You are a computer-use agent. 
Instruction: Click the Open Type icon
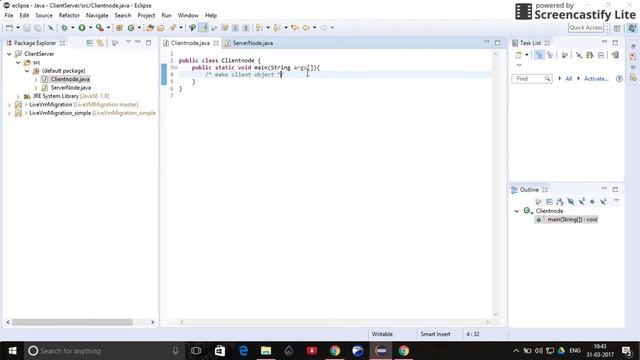click(150, 28)
